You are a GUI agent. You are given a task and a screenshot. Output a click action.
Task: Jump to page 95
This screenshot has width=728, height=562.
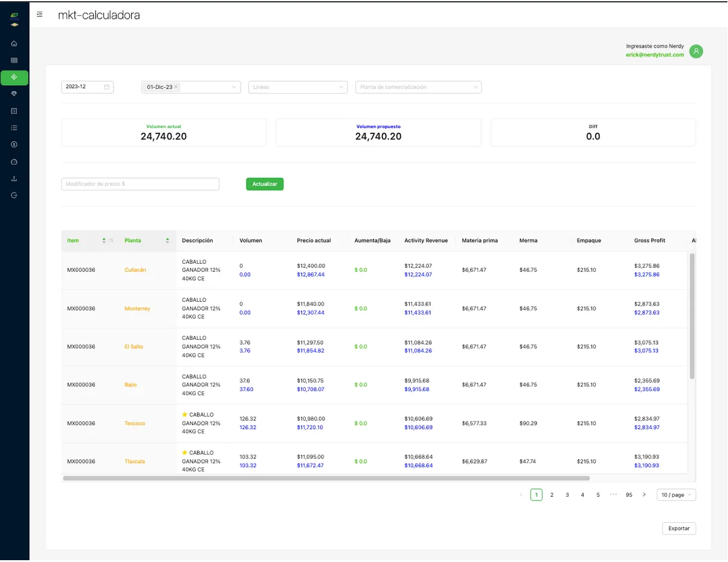[629, 495]
